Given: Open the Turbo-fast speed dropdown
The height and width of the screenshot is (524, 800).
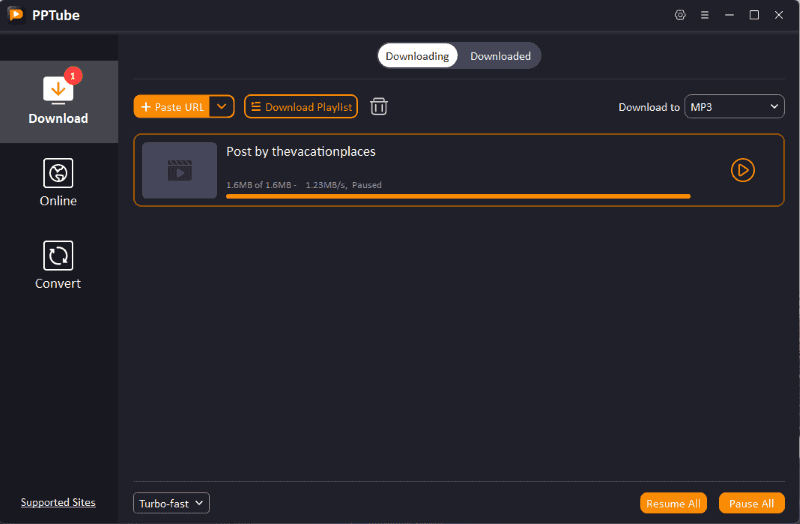Looking at the screenshot, I should (x=171, y=503).
